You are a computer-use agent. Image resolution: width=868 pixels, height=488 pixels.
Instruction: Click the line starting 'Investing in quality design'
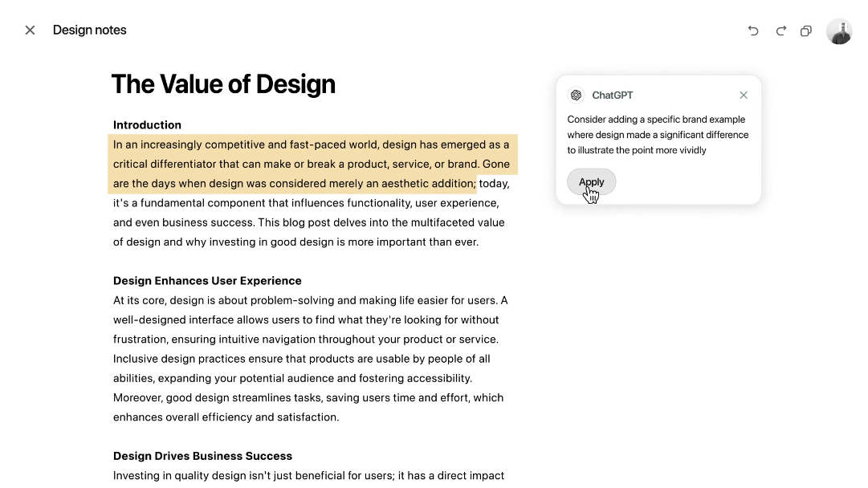(309, 476)
